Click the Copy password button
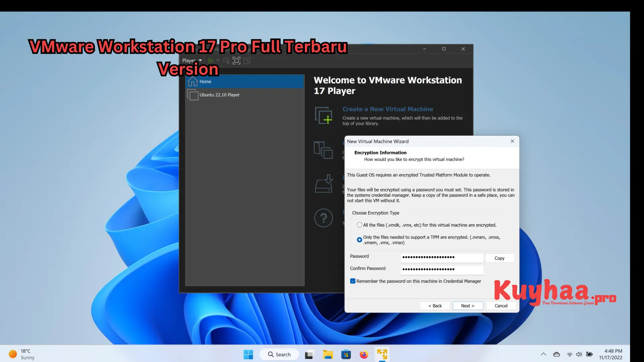The image size is (644, 362). [499, 258]
